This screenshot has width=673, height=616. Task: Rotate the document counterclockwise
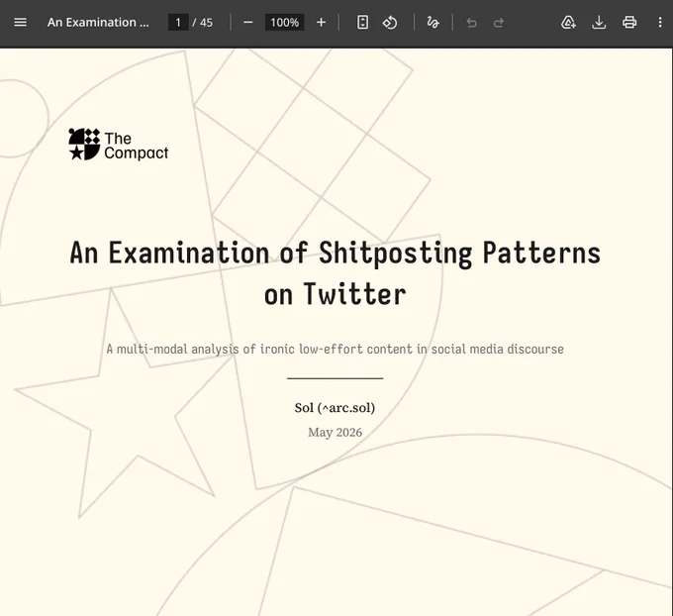pyautogui.click(x=390, y=23)
